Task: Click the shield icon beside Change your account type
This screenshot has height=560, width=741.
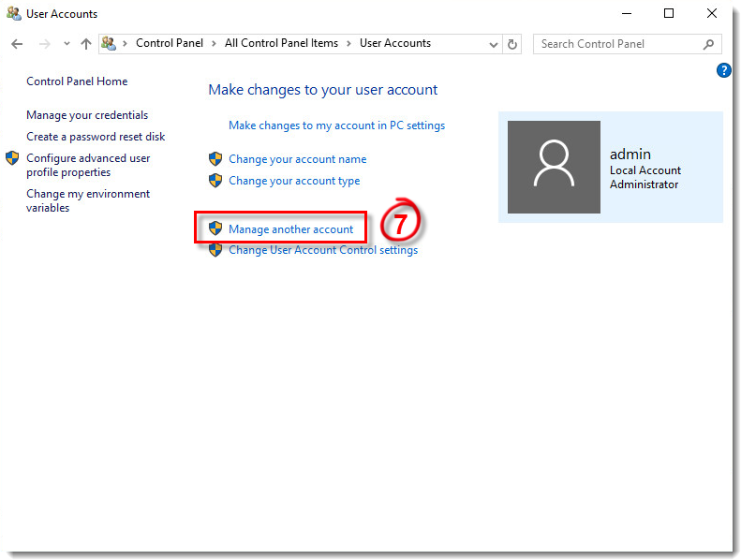Action: click(215, 181)
